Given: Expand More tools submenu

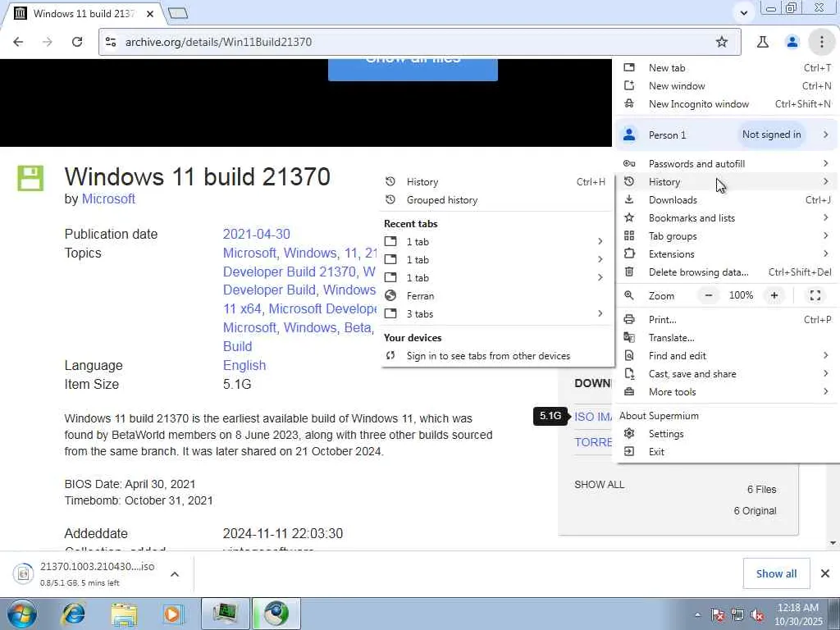Looking at the screenshot, I should pos(725,392).
